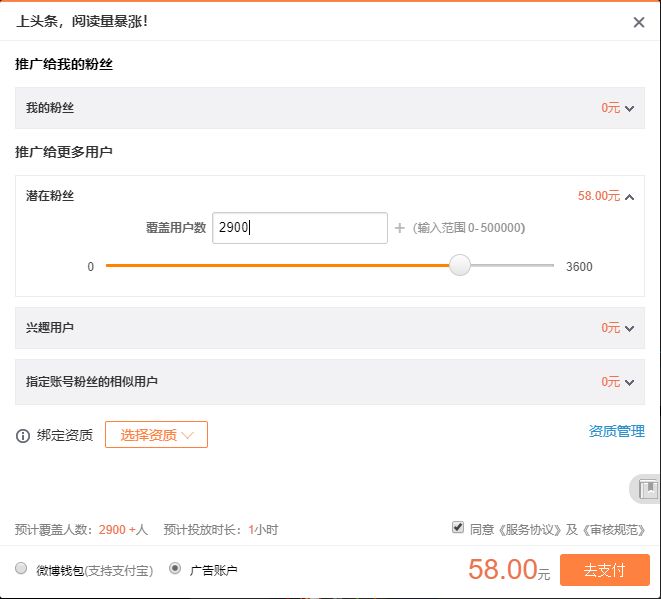Click the 潜在粉丝 section title
The width and height of the screenshot is (661, 599).
coord(50,196)
